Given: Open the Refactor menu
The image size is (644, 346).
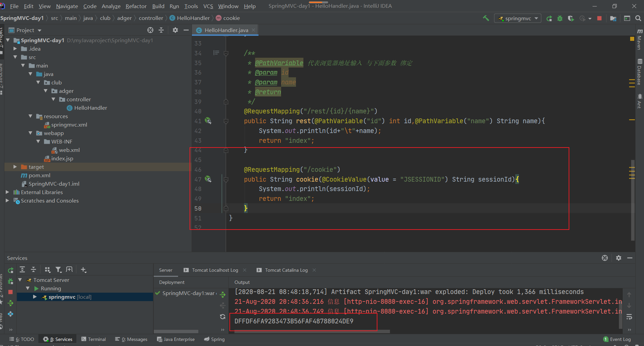Looking at the screenshot, I should (x=136, y=6).
